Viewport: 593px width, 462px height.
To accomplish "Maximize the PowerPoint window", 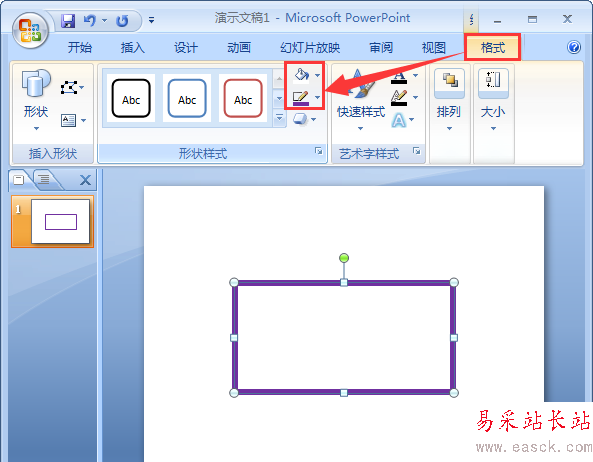I will 532,19.
